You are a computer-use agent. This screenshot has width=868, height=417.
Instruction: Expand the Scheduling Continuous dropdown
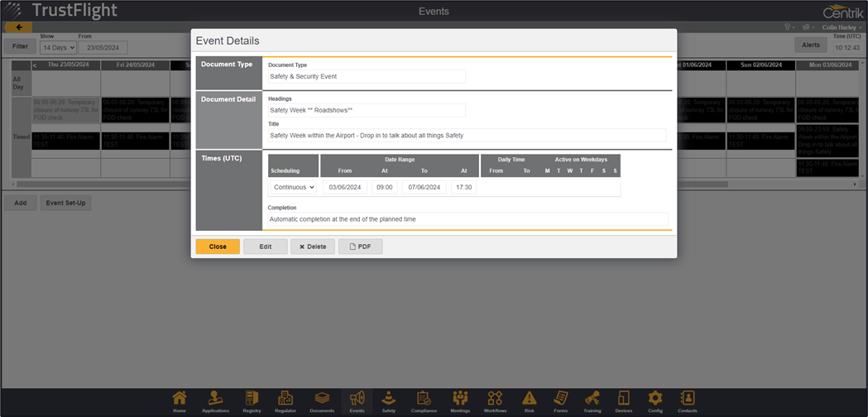click(294, 187)
